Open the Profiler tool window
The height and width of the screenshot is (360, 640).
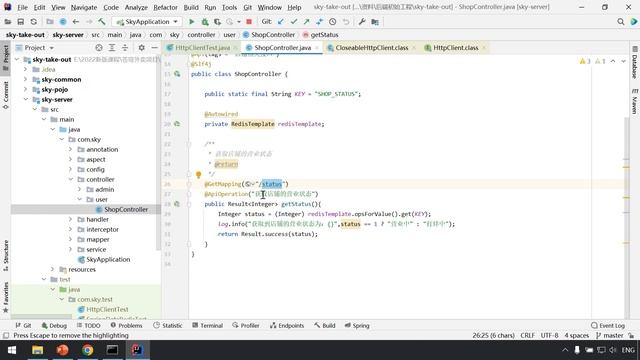pos(246,326)
